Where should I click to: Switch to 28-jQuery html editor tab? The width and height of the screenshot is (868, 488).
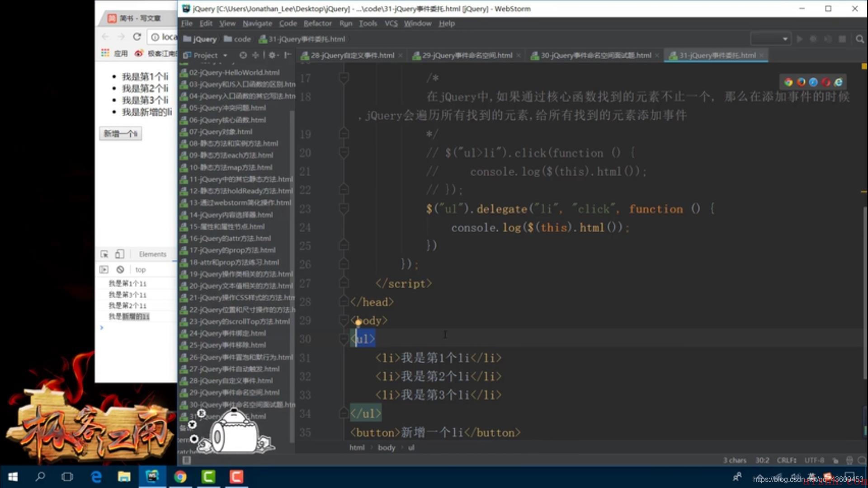352,56
